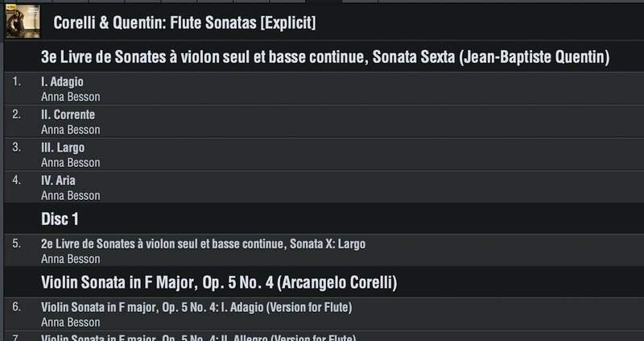Image resolution: width=644 pixels, height=341 pixels.
Task: Click Anna Besson artist under III. Largo
Action: [x=71, y=163]
